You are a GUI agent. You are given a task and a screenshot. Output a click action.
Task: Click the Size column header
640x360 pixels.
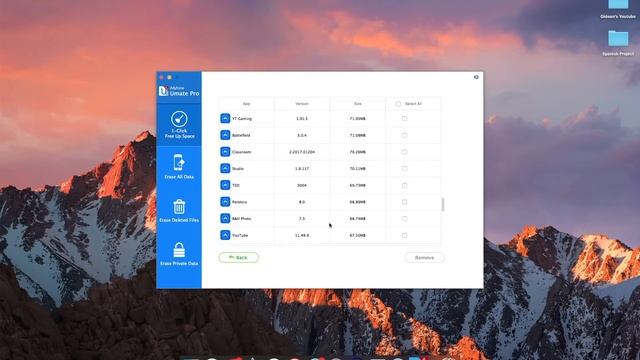358,104
